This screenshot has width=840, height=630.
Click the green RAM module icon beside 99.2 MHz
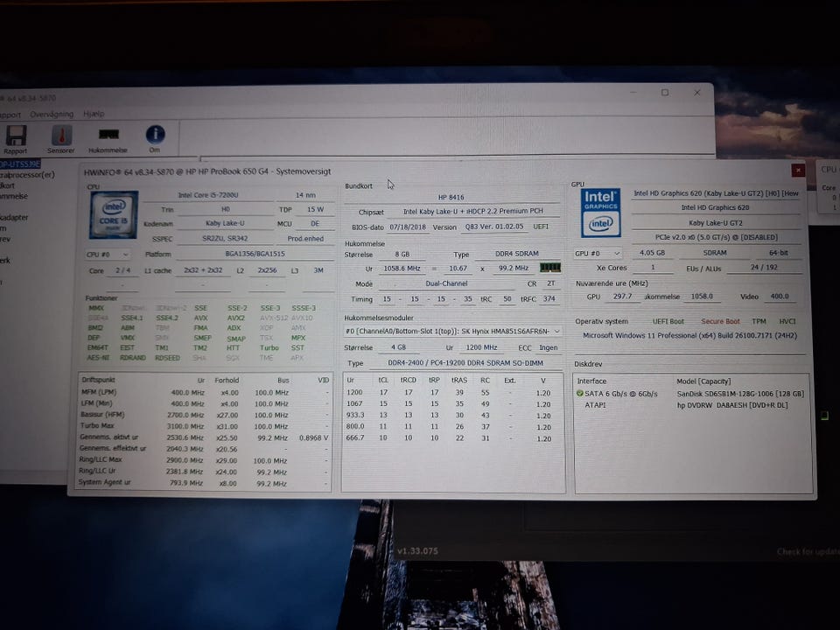pos(549,268)
